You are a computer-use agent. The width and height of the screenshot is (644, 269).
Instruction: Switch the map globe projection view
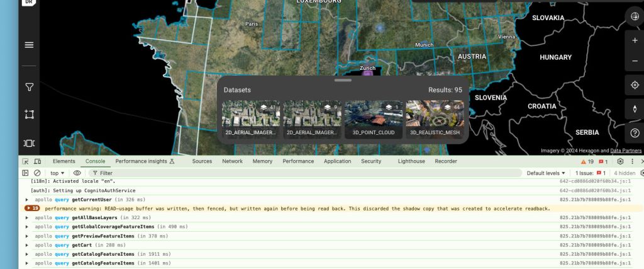coord(635,16)
